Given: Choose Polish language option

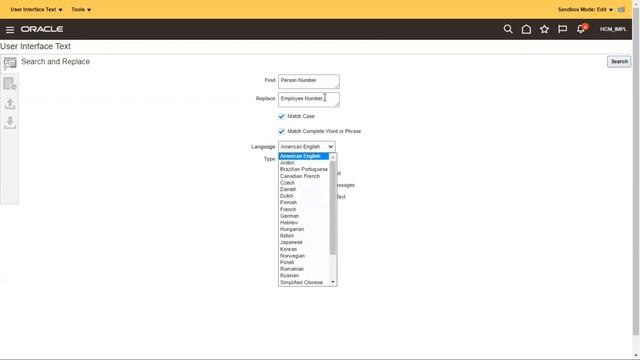Looking at the screenshot, I should (x=304, y=262).
